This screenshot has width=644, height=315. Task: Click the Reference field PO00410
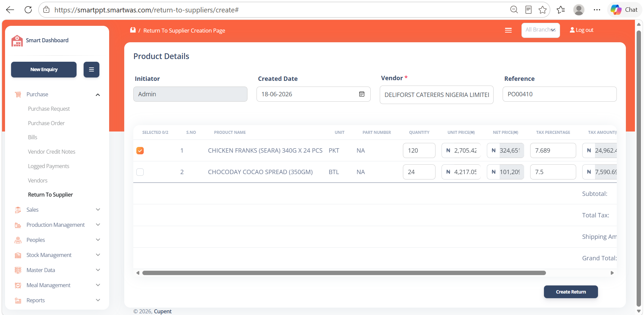pyautogui.click(x=560, y=94)
